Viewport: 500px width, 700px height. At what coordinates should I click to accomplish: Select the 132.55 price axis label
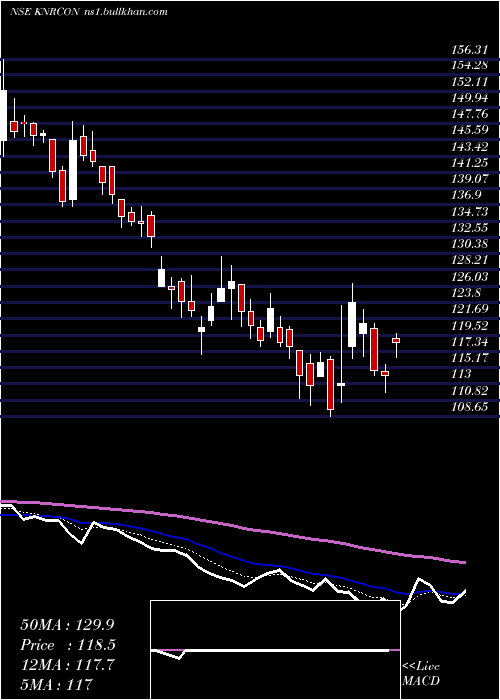coord(469,228)
